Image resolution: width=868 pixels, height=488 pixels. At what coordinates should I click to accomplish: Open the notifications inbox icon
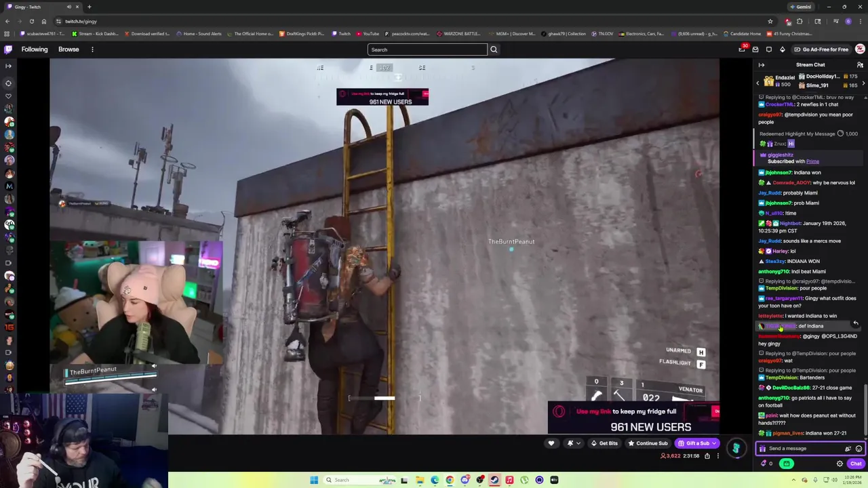pyautogui.click(x=755, y=49)
